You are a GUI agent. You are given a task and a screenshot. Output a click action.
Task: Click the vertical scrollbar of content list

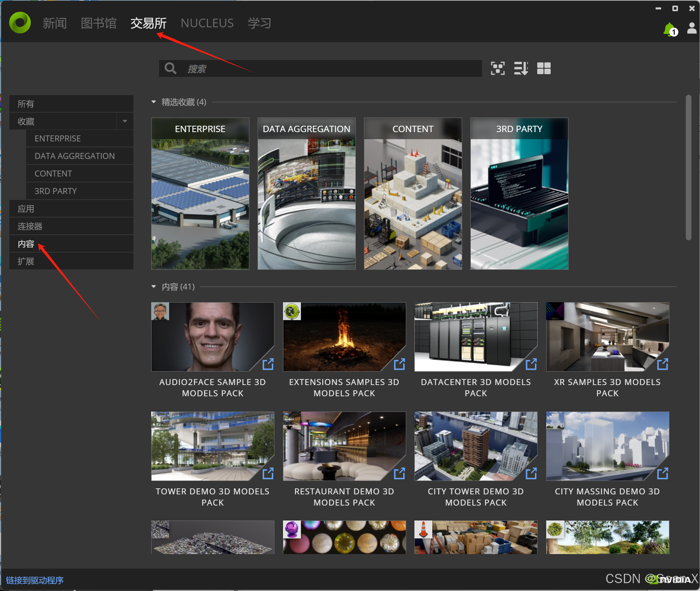click(688, 168)
